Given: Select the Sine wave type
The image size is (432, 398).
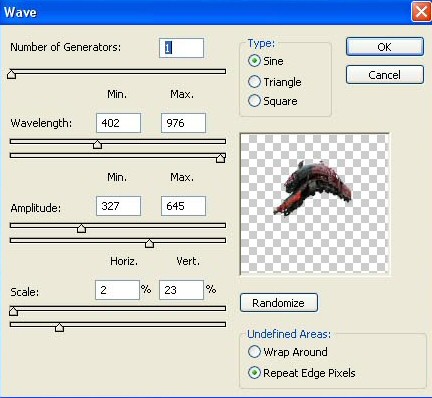Looking at the screenshot, I should coord(254,61).
